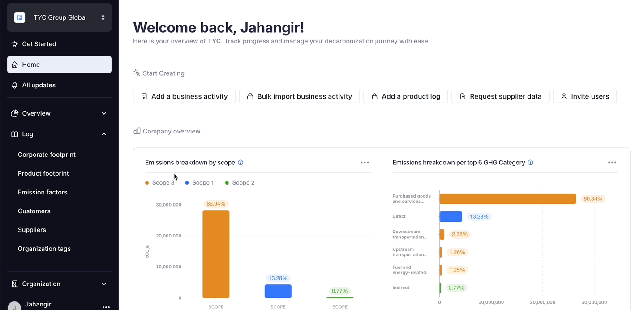Screen dimensions: 644x310
Task: Toggle Scope 2 legend series
Action: (240, 183)
